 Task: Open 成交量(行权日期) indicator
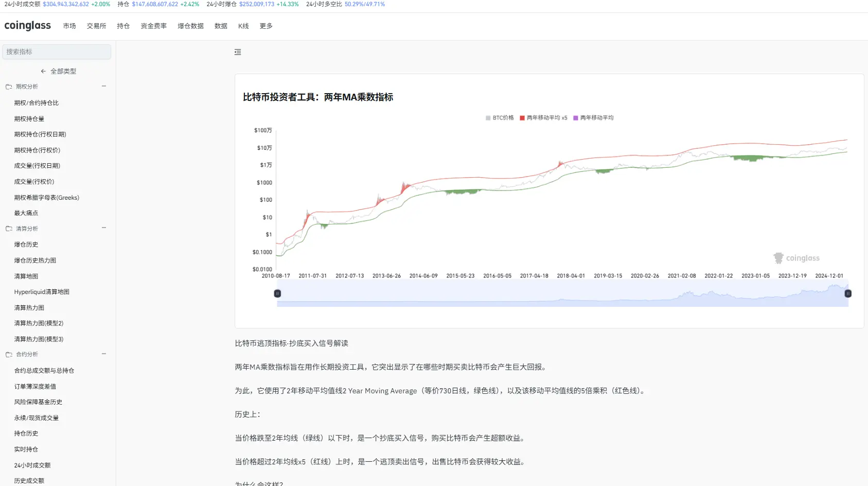(x=37, y=166)
